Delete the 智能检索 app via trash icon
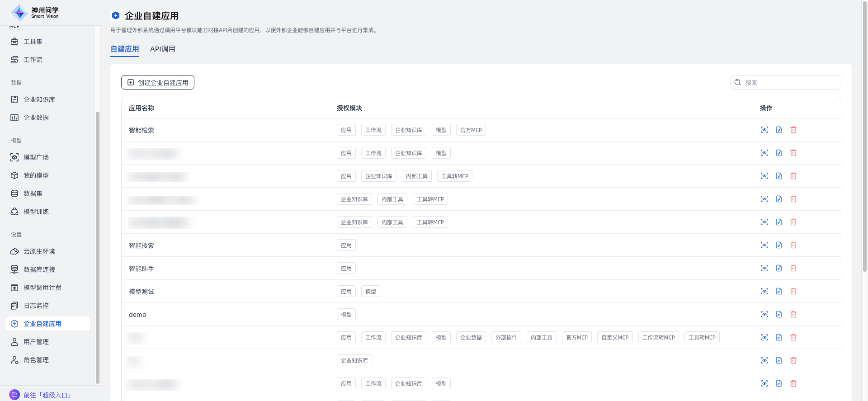Screen dimensions: 868x401 click(x=793, y=130)
